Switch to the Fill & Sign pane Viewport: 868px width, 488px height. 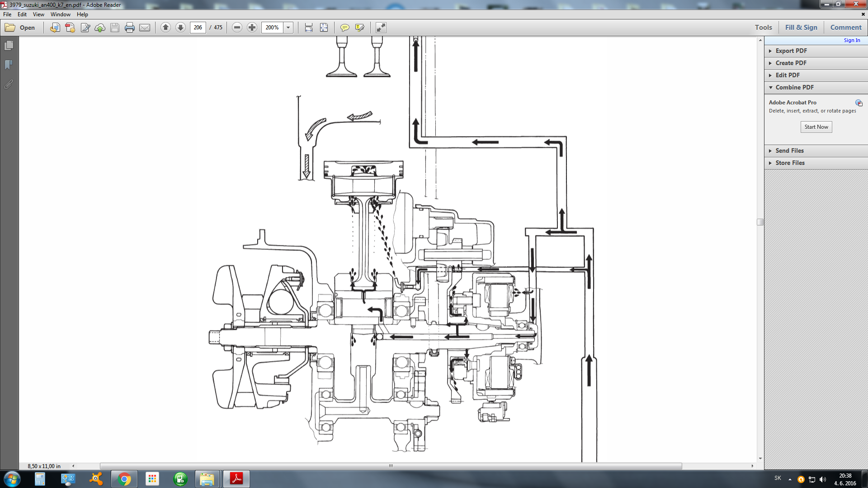tap(801, 27)
